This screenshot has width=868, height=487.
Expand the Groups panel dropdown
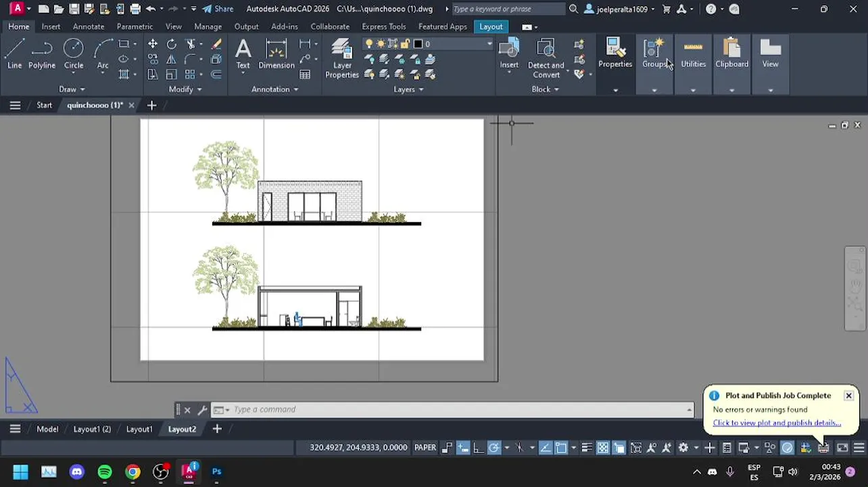coord(654,90)
